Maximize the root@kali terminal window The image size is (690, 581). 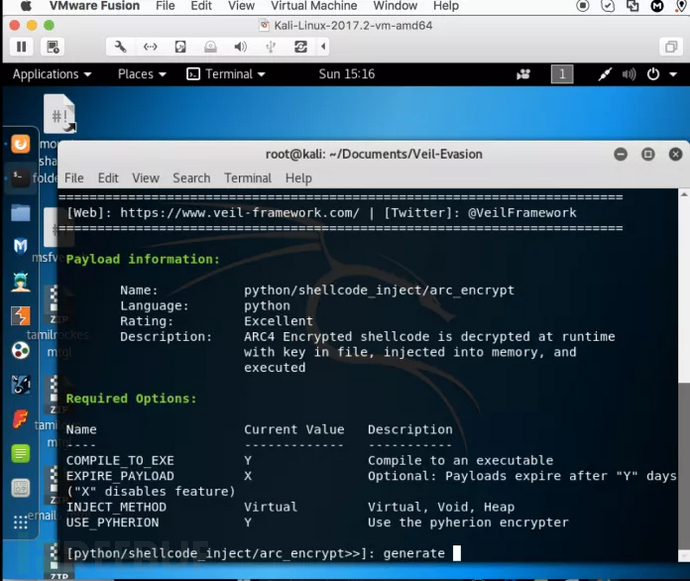[648, 154]
